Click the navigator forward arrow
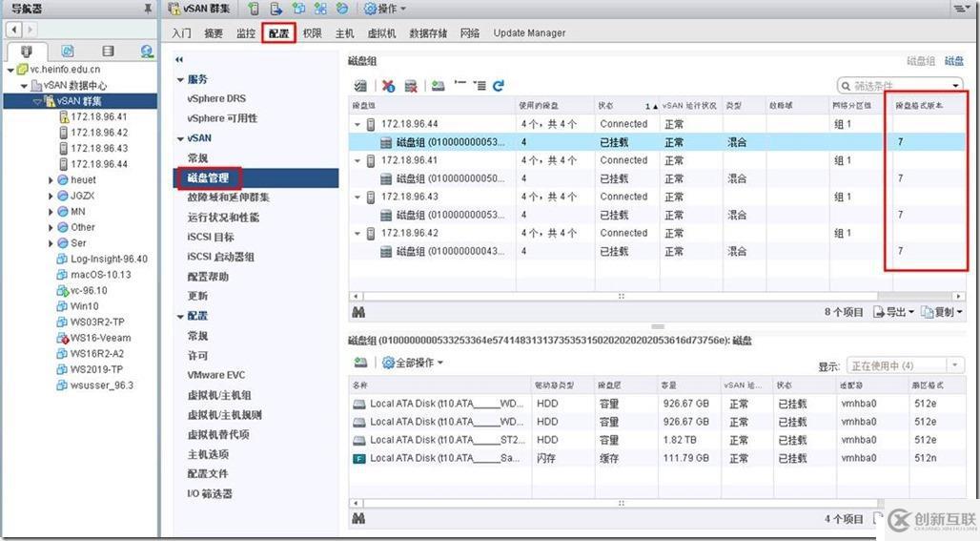This screenshot has width=980, height=541. tap(29, 29)
